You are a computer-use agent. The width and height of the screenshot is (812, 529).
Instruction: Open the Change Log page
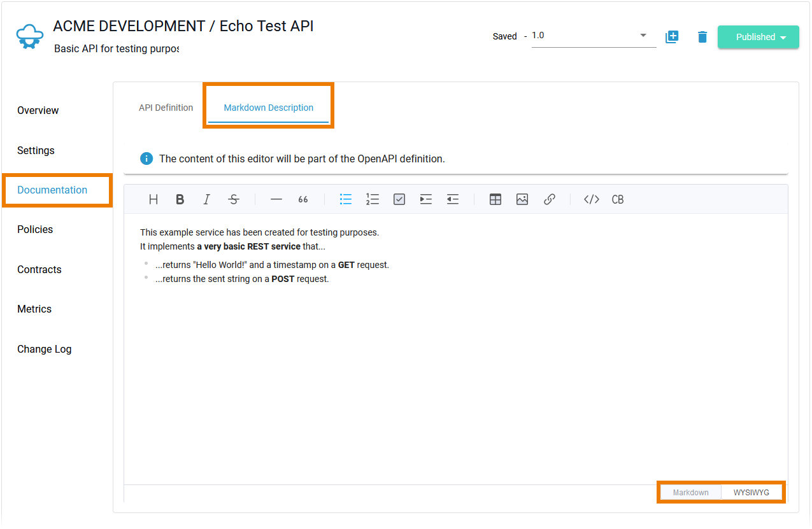45,349
